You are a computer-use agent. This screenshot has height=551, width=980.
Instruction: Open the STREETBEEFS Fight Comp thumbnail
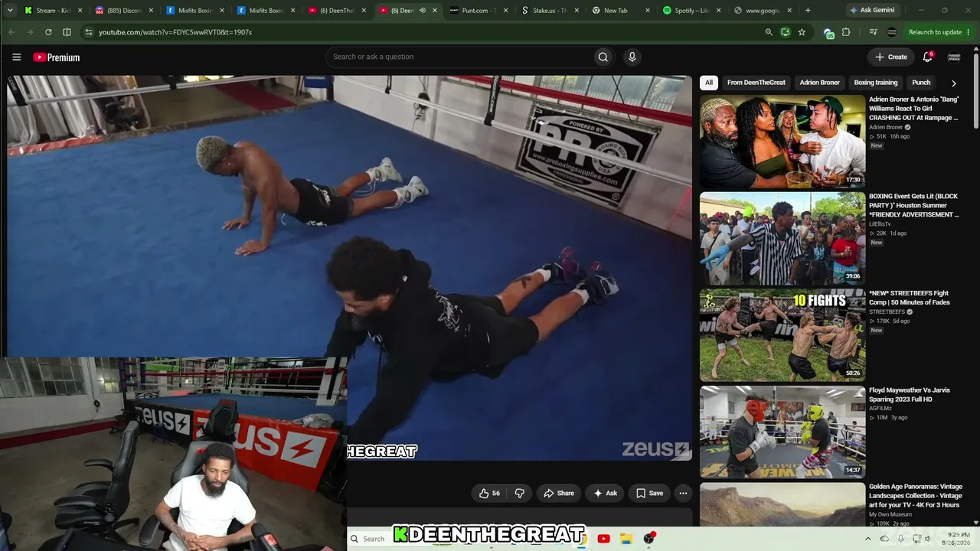(x=782, y=335)
